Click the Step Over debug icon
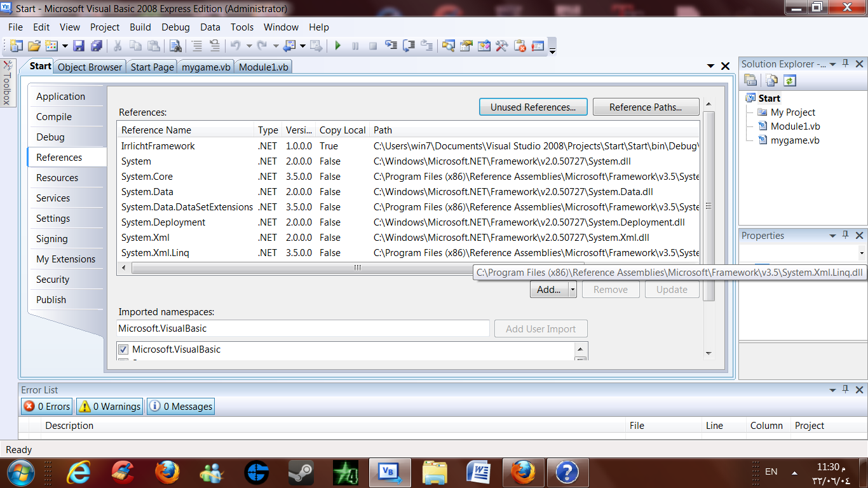The height and width of the screenshot is (488, 868). coord(409,46)
